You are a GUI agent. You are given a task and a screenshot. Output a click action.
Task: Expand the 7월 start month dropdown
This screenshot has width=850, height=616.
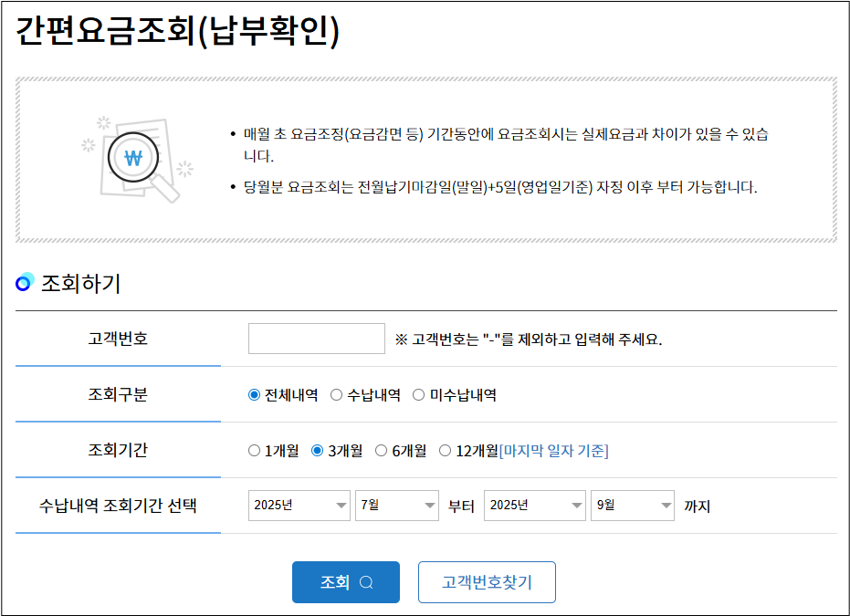click(x=397, y=506)
